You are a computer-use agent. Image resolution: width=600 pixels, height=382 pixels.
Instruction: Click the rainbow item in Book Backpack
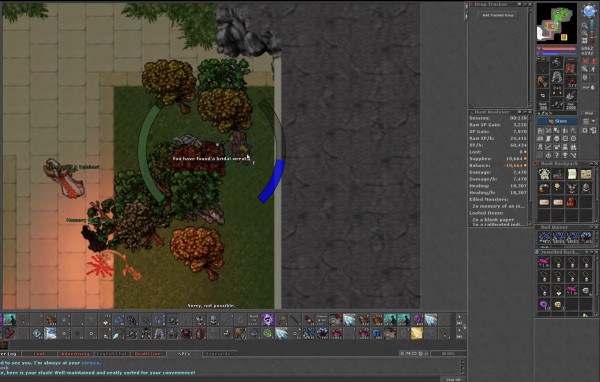pos(544,188)
